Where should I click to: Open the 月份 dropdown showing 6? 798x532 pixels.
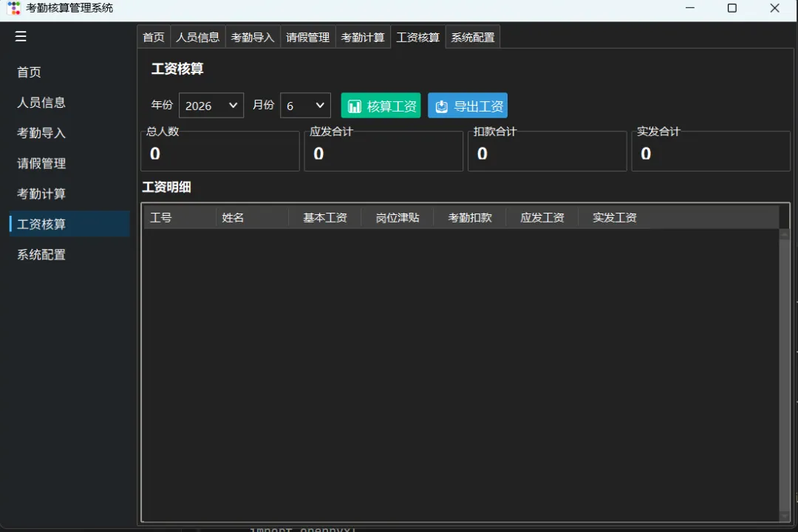tap(305, 106)
